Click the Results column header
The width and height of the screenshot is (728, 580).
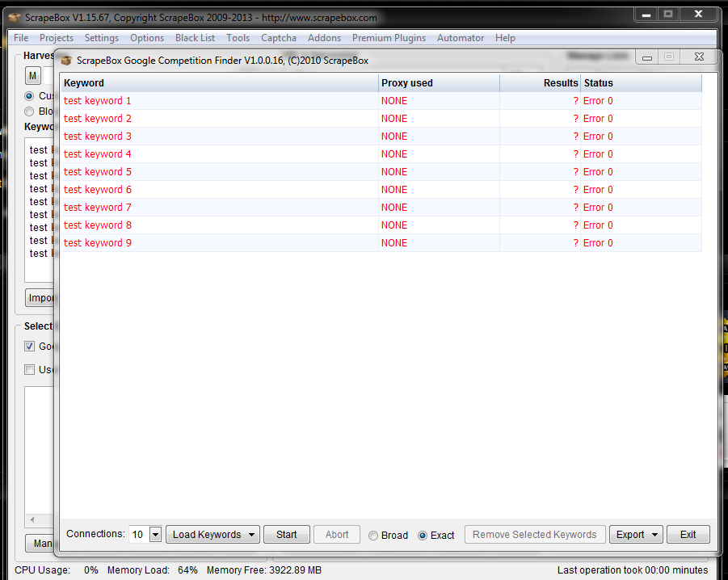(540, 83)
